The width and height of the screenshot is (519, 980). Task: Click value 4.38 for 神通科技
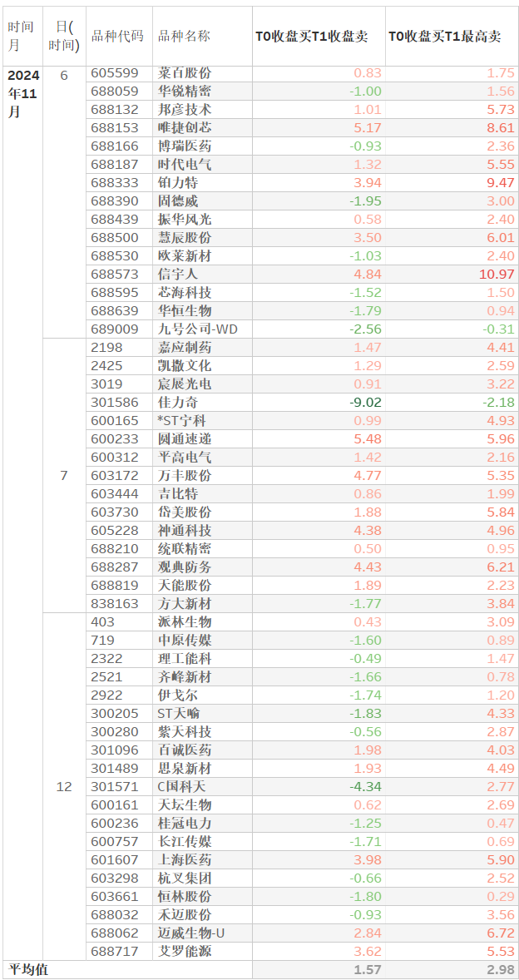[x=368, y=531]
